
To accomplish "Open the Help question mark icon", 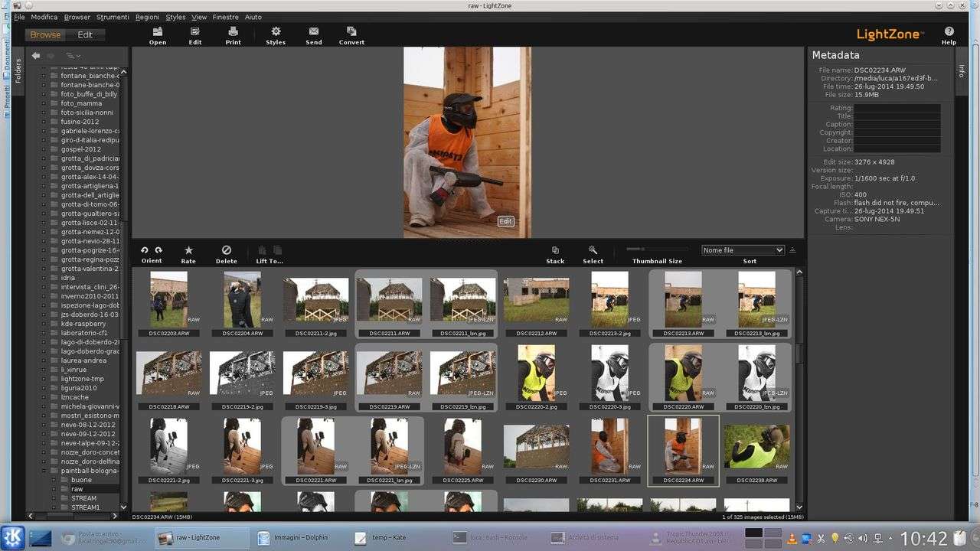I will (x=949, y=31).
